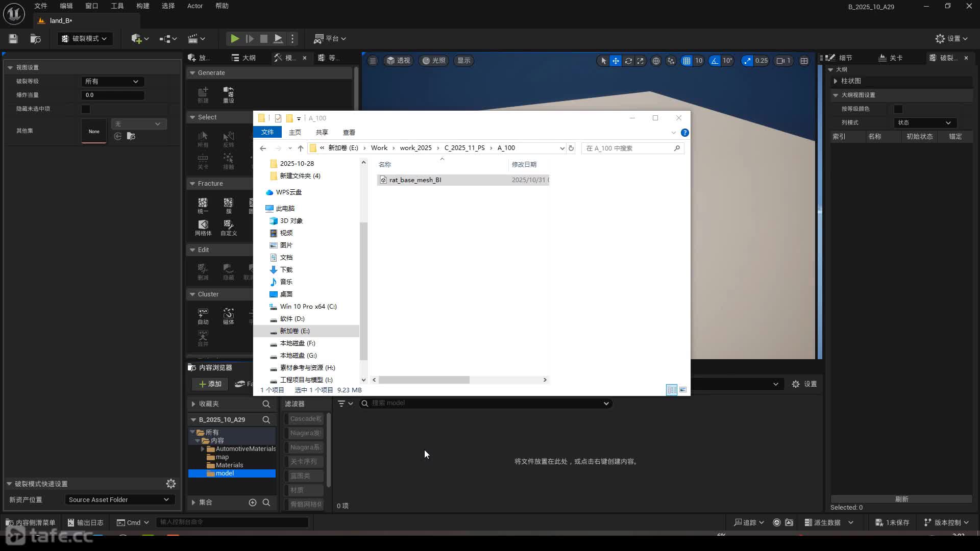Image resolution: width=980 pixels, height=551 pixels.
Task: Toggle grid snapping icon in viewport
Action: [687, 61]
